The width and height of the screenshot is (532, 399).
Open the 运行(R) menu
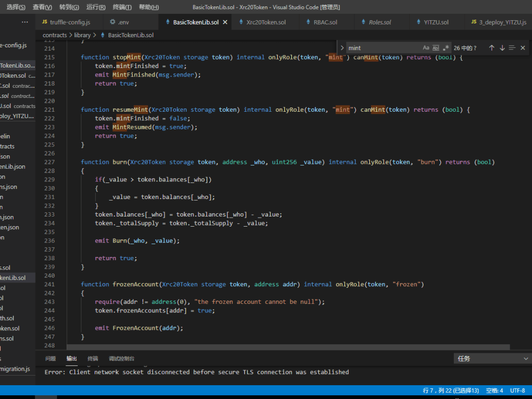(x=96, y=7)
